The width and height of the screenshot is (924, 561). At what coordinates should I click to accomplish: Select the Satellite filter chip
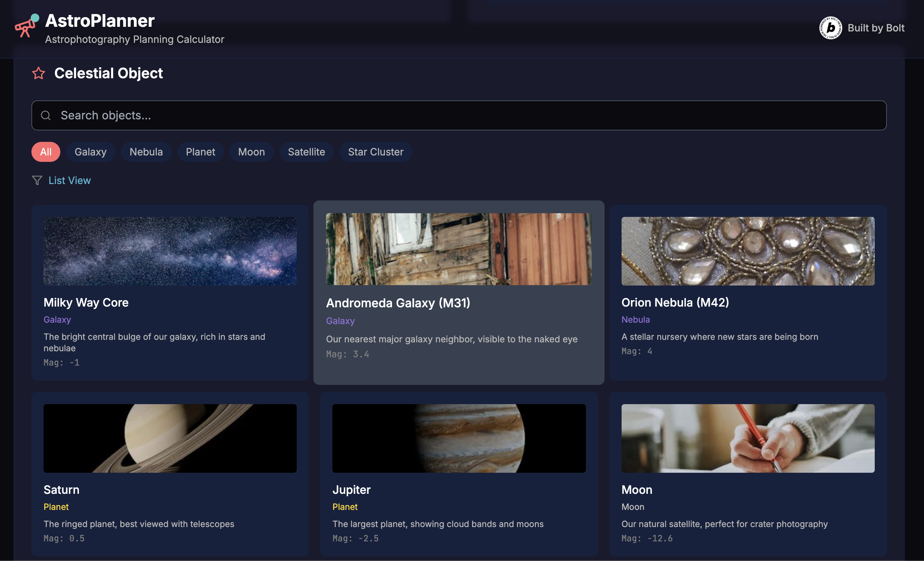(x=306, y=152)
